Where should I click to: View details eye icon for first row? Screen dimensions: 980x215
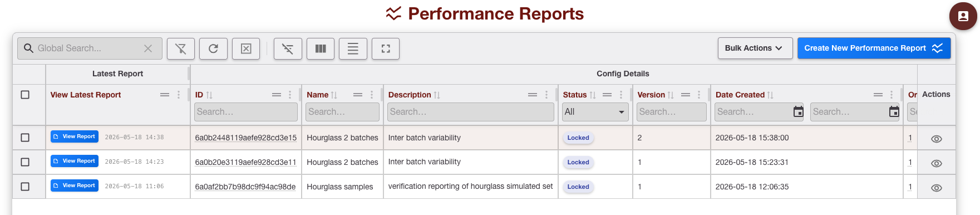click(936, 139)
